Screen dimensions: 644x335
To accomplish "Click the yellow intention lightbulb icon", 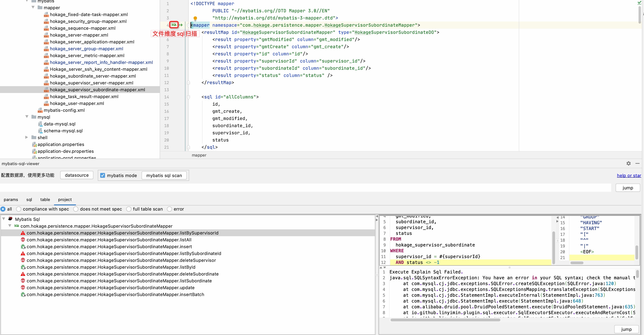I will (195, 18).
